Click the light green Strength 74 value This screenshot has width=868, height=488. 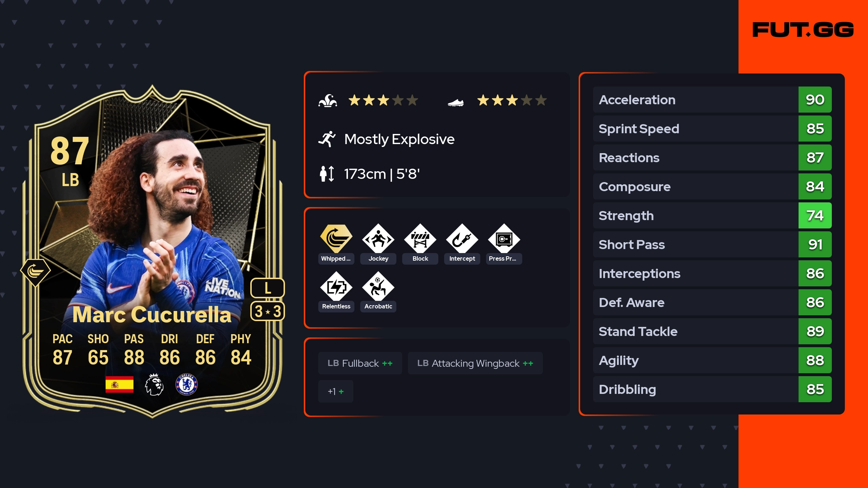(815, 215)
